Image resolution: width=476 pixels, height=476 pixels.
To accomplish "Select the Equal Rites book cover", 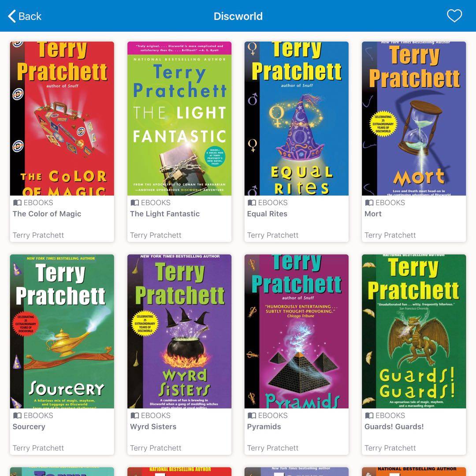I will (x=297, y=119).
